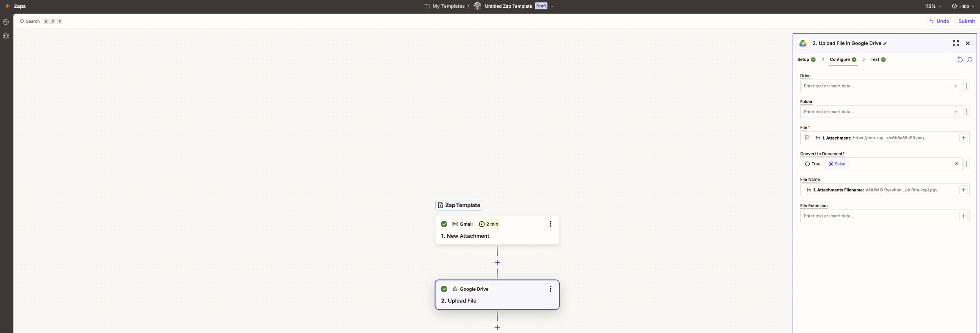Viewport: 980px width, 333px height.
Task: Open the three-dot menu beside Convert to Document
Action: [x=967, y=164]
